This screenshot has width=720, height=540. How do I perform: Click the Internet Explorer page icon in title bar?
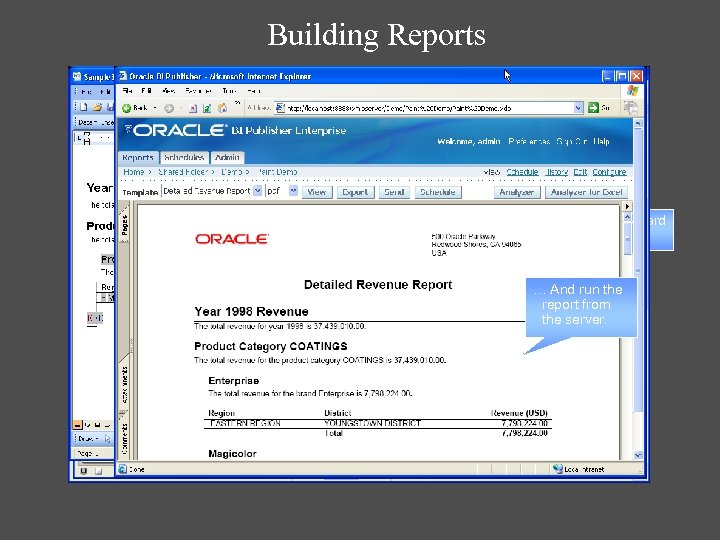click(x=123, y=76)
